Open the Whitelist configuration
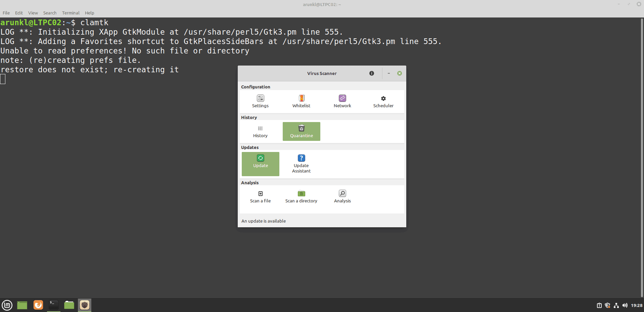The image size is (644, 312). pyautogui.click(x=301, y=101)
